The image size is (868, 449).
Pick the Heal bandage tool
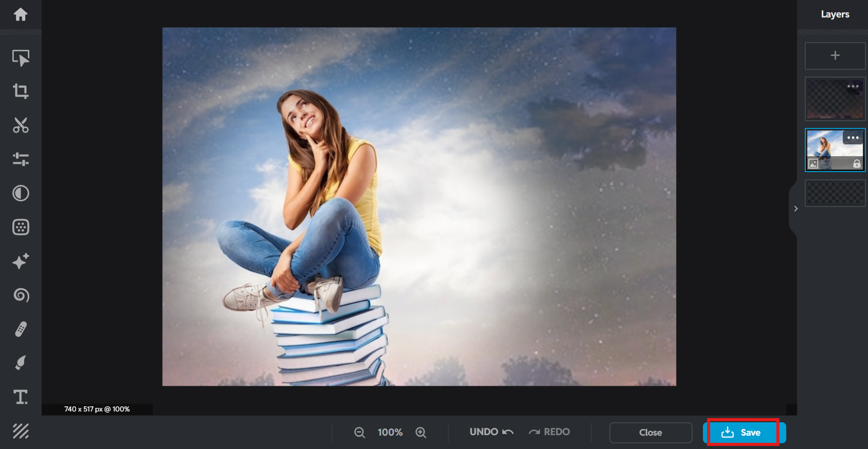[x=21, y=329]
